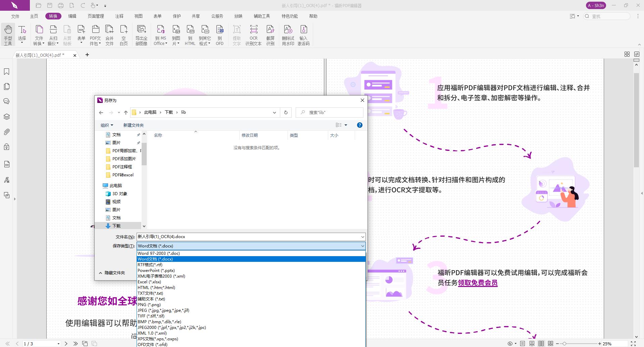Open the OCR识别文本 tool
Screen dimensions: 644x347
253,35
